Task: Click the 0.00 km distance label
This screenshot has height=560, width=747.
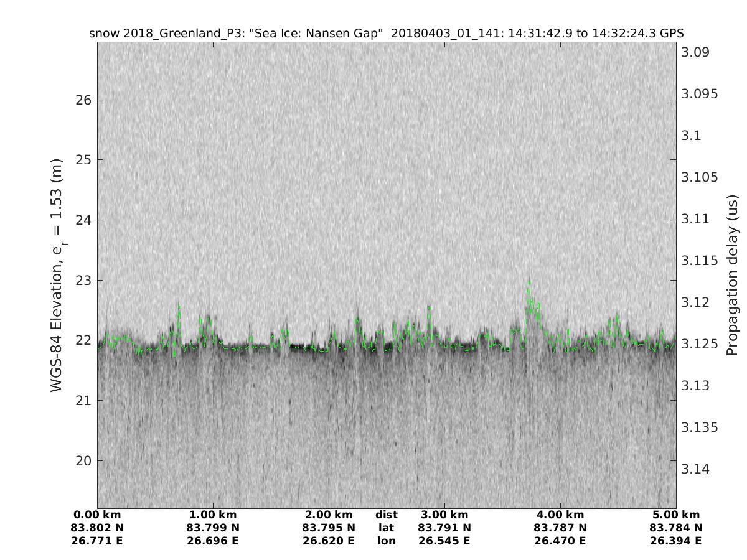Action: coord(97,515)
